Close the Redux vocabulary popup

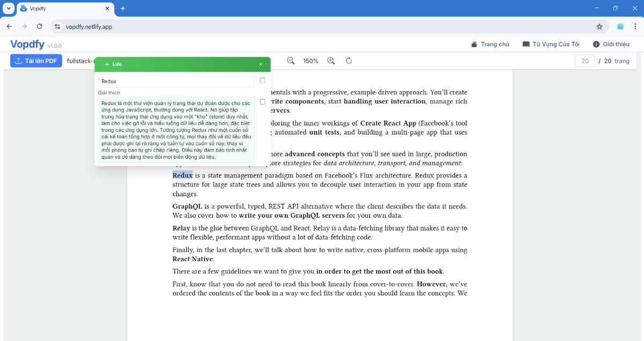point(261,64)
